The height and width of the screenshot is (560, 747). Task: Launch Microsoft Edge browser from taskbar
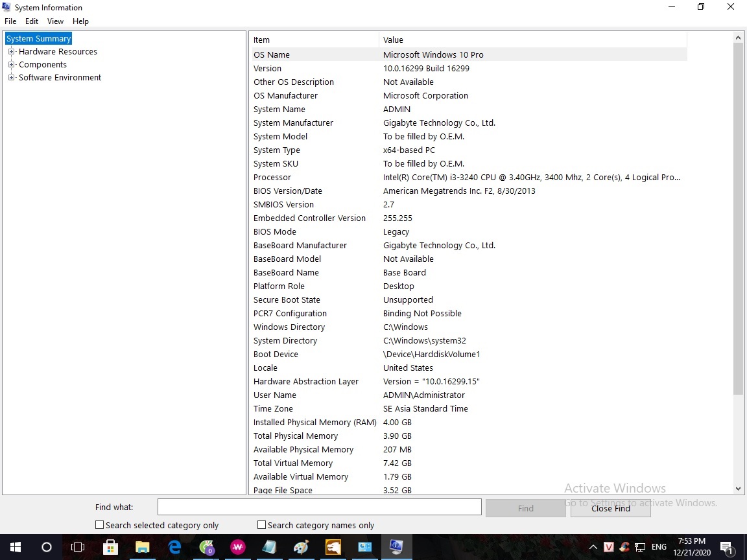tap(174, 547)
